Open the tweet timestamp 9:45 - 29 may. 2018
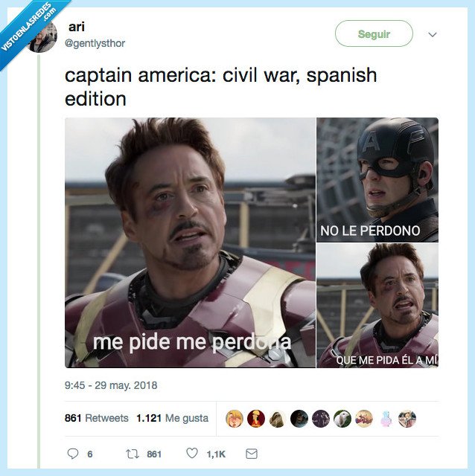Image resolution: width=475 pixels, height=476 pixels. pos(111,385)
